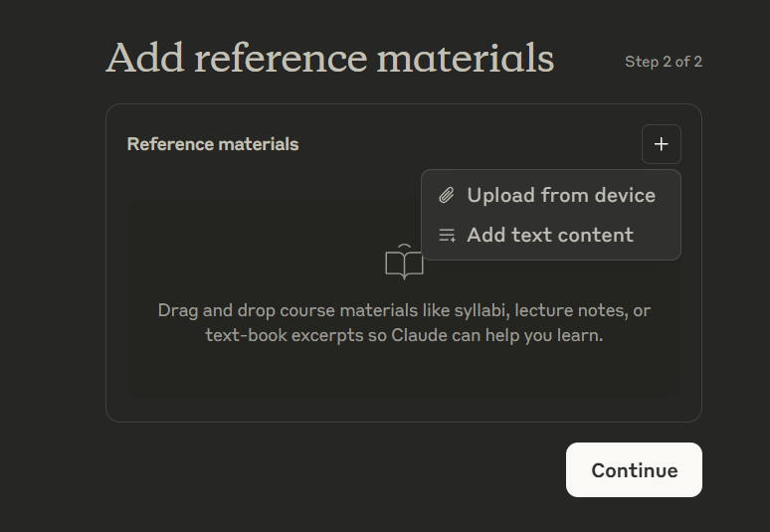The image size is (770, 532).
Task: Click the open book icon
Action: point(404,262)
